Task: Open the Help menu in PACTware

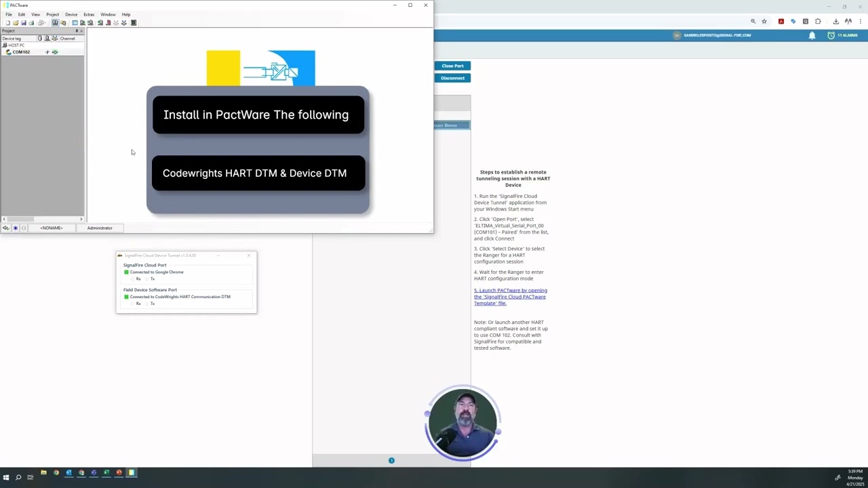Action: [x=126, y=14]
